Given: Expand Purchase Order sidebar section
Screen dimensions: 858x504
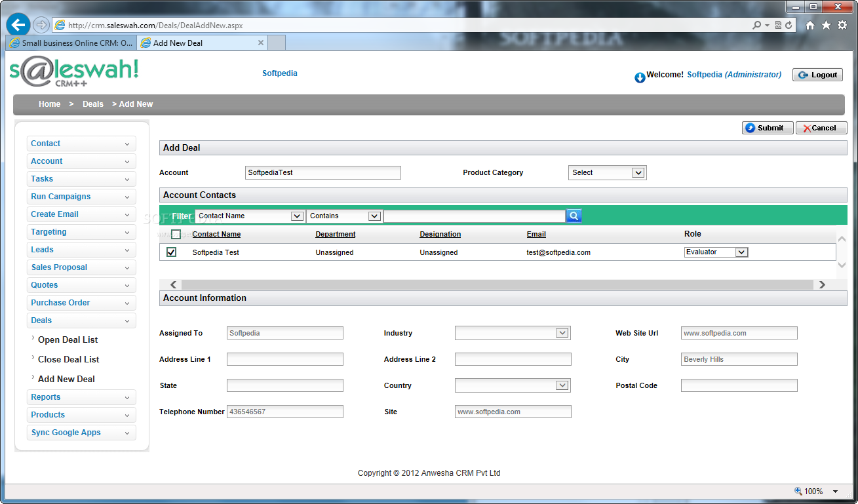Looking at the screenshot, I should coord(81,303).
